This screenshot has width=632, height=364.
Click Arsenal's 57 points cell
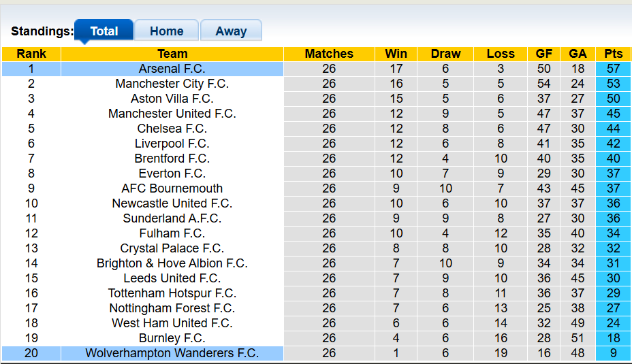[613, 69]
